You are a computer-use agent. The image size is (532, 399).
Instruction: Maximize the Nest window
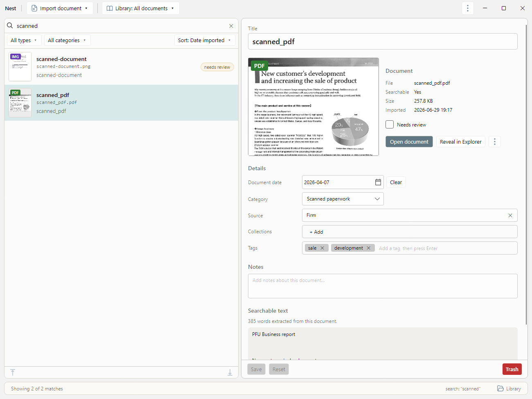(504, 8)
